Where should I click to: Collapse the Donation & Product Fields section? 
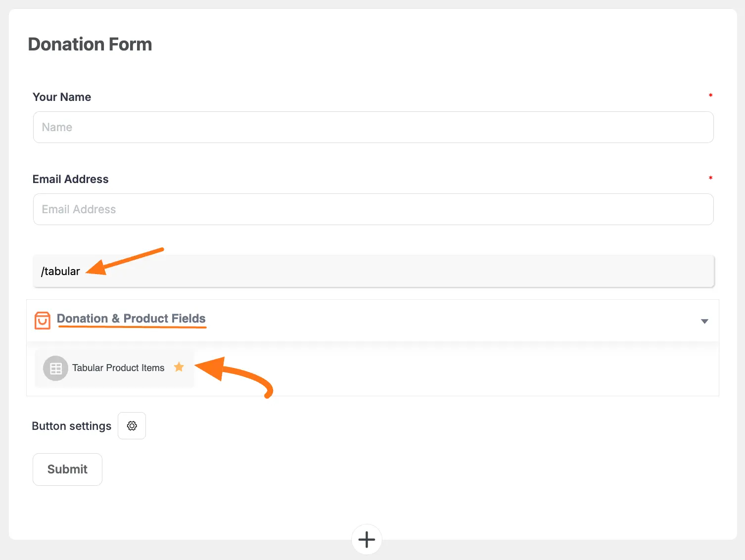click(x=704, y=321)
